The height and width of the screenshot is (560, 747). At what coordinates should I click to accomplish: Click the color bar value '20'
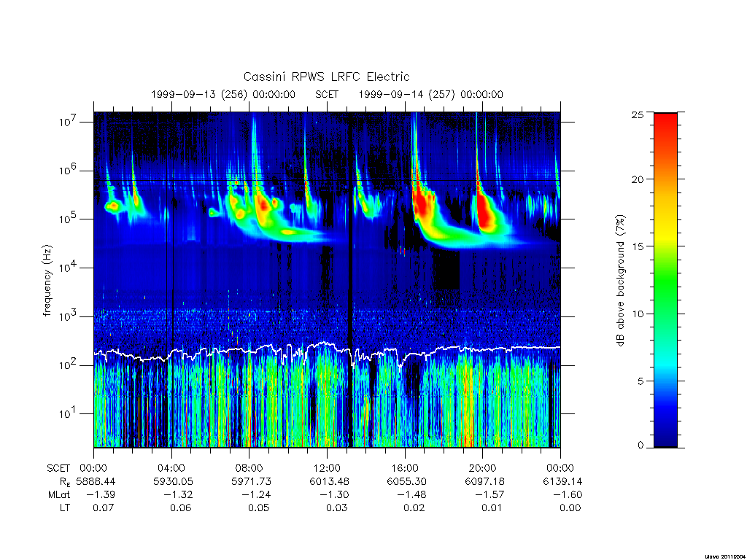point(638,179)
